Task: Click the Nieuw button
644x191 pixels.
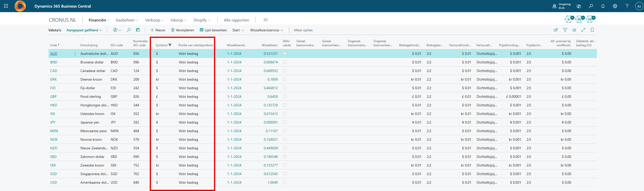Action: (x=158, y=30)
